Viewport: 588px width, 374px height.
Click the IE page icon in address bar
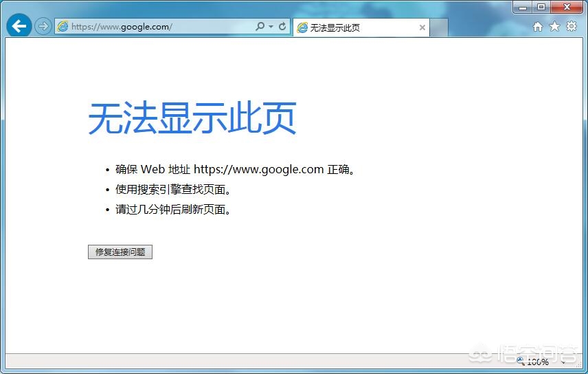(x=63, y=26)
